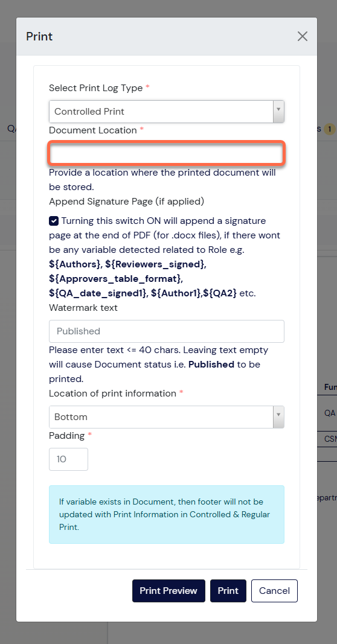337x644 pixels.
Task: Click the Print Preview button
Action: point(168,591)
